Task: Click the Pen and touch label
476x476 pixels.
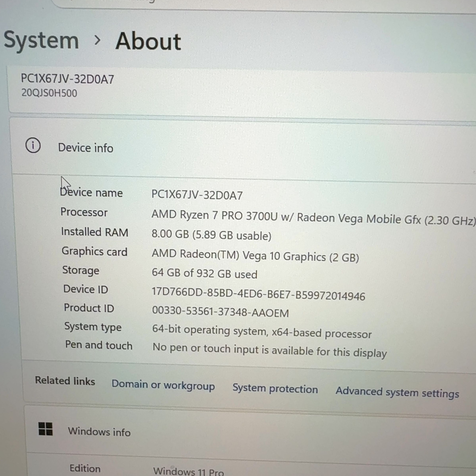Action: point(99,345)
